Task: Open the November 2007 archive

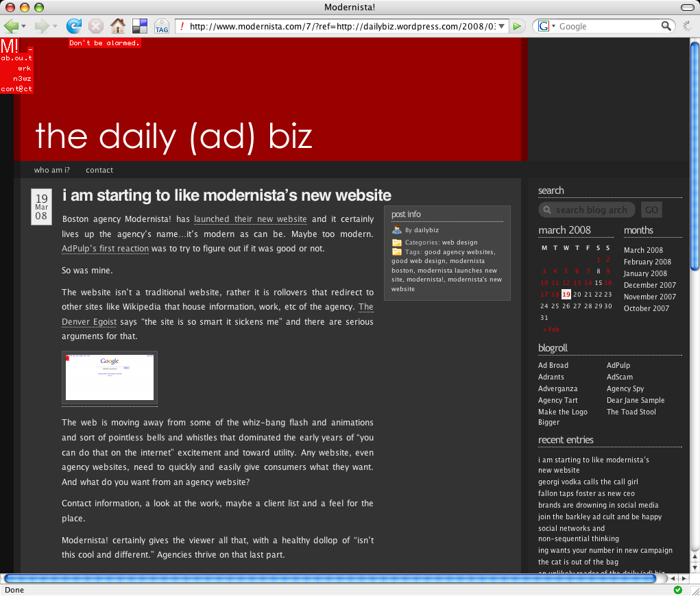Action: pos(649,296)
